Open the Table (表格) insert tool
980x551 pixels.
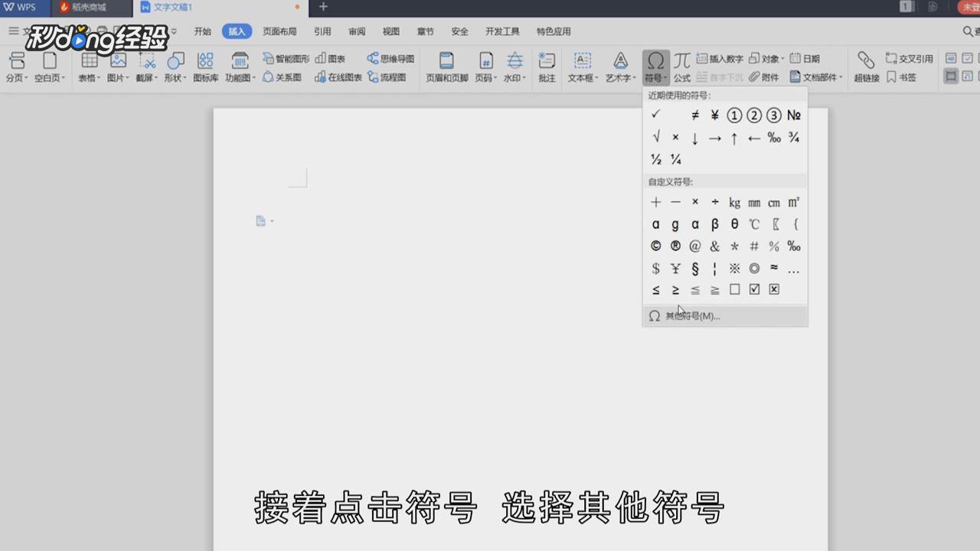90,67
